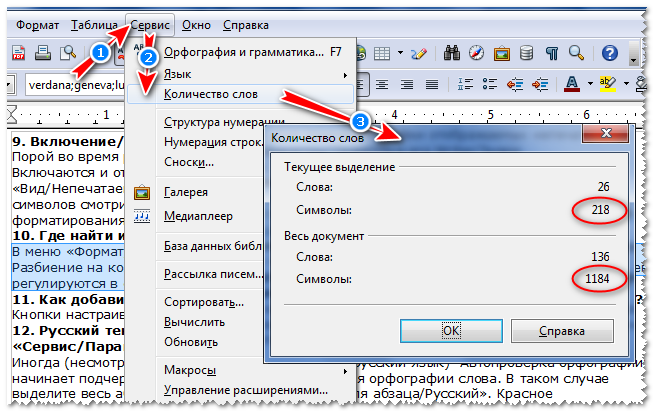This screenshot has width=653, height=411.
Task: Click the font name box with verdana
Action: pos(70,84)
